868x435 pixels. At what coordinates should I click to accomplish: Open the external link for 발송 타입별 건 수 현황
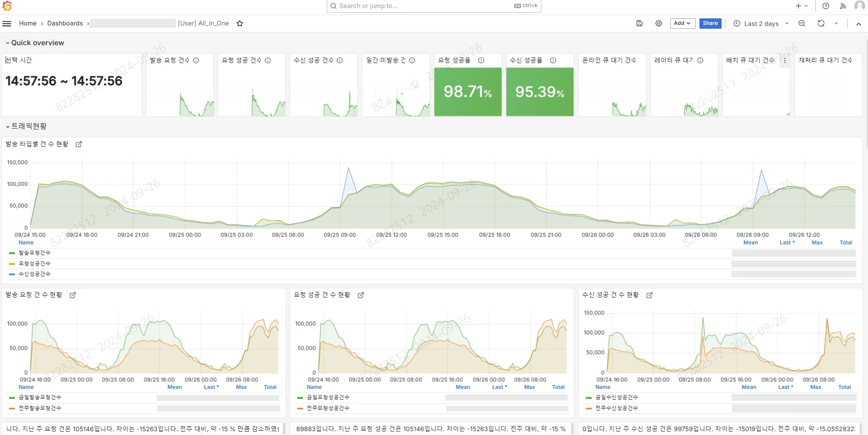(79, 144)
